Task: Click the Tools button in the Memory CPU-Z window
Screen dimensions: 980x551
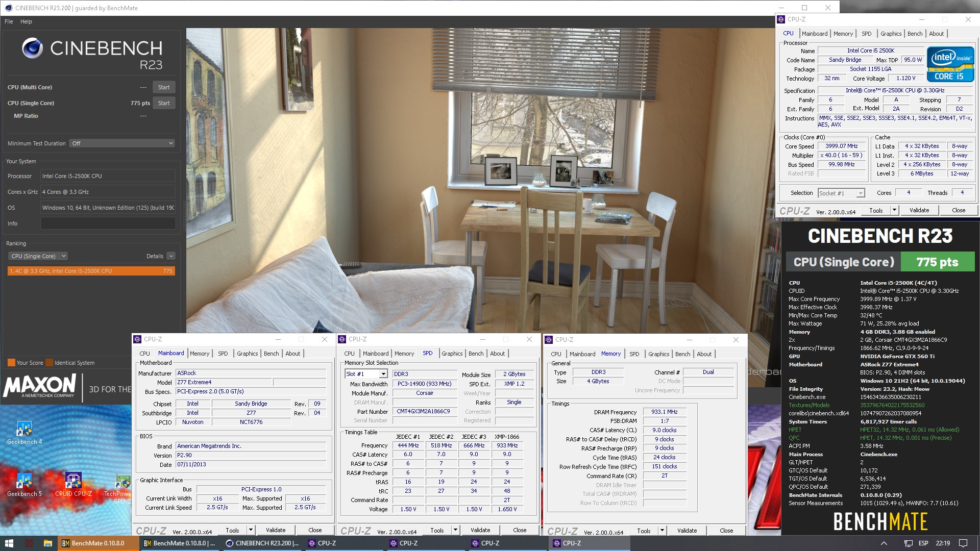Action: pos(644,531)
